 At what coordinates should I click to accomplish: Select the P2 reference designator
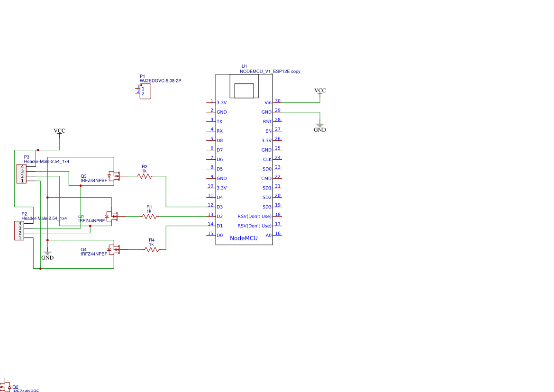click(x=24, y=214)
